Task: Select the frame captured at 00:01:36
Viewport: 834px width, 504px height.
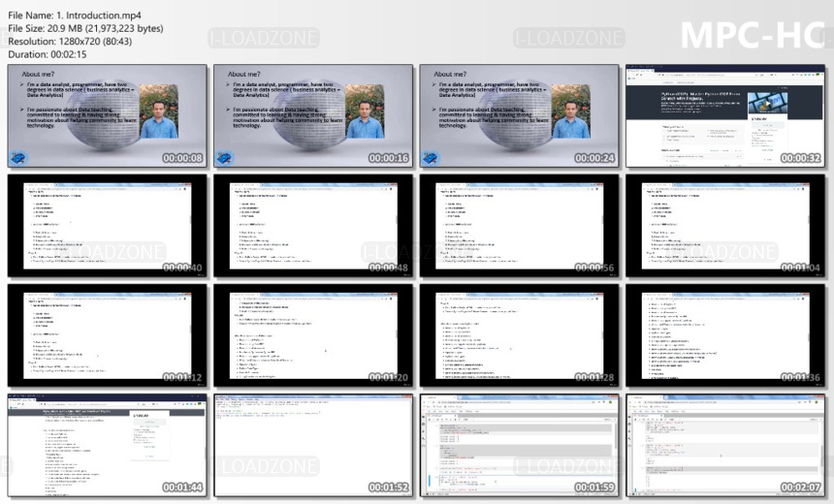Action: pyautogui.click(x=725, y=335)
